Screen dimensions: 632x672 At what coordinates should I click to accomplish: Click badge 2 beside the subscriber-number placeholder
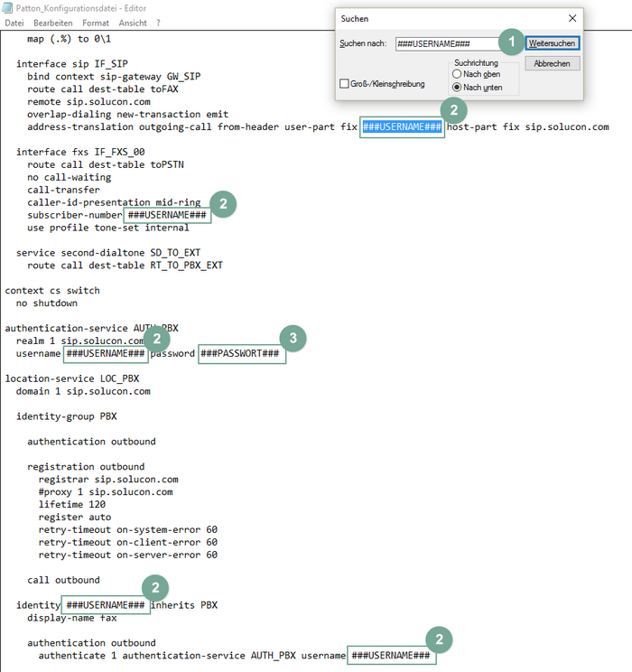tap(223, 203)
